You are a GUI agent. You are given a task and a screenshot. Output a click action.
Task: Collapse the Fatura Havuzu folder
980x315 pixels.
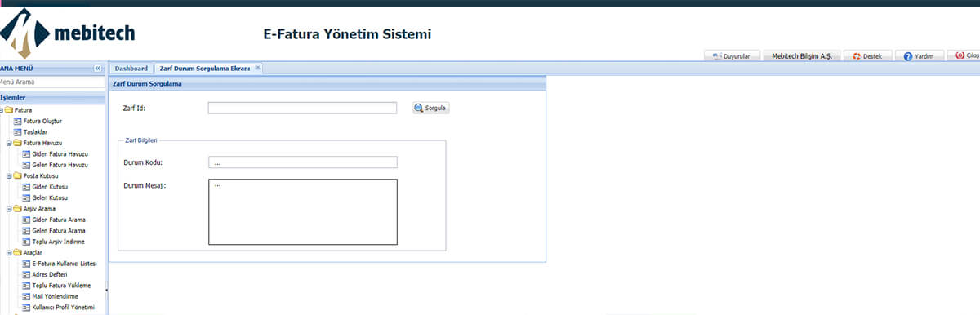(x=8, y=143)
